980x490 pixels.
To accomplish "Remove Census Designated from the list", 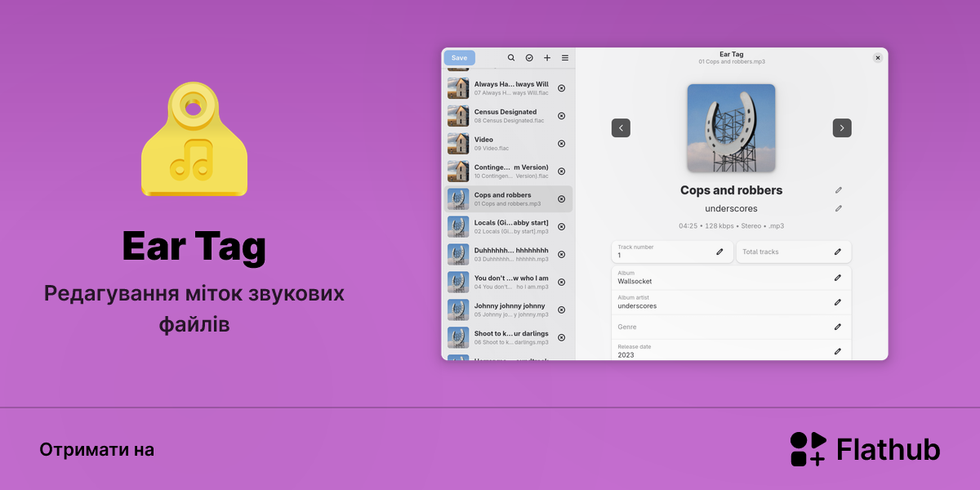I will [561, 116].
